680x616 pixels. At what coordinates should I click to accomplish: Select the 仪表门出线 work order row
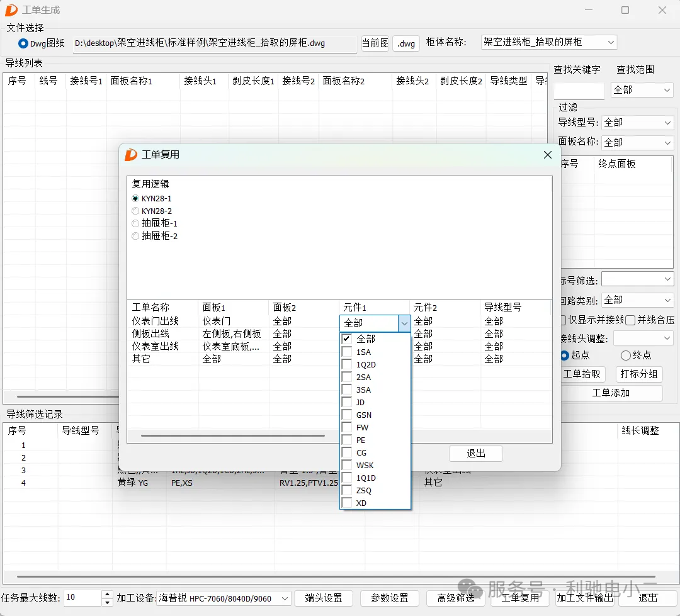(x=156, y=322)
